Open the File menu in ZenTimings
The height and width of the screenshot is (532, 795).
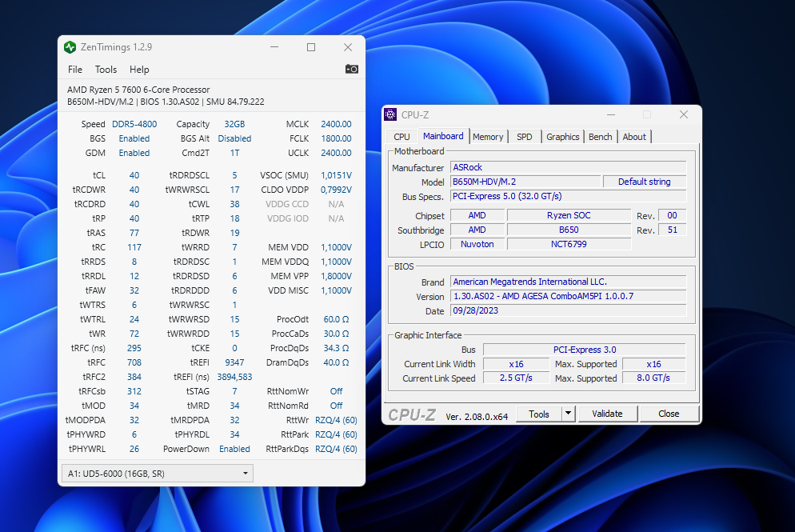75,70
